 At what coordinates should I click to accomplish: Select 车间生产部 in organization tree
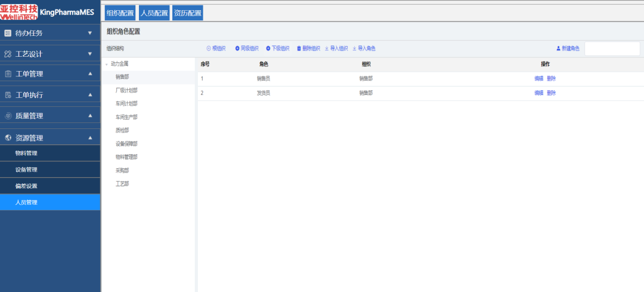[x=126, y=117]
